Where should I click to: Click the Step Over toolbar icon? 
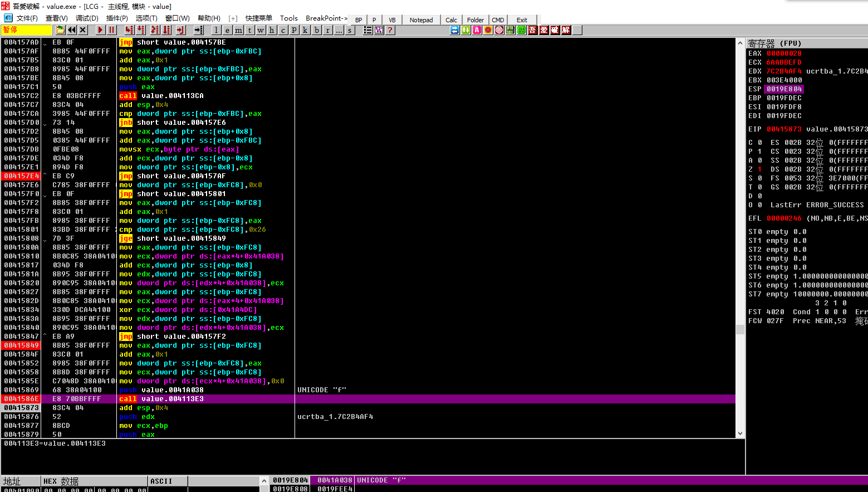(x=141, y=30)
